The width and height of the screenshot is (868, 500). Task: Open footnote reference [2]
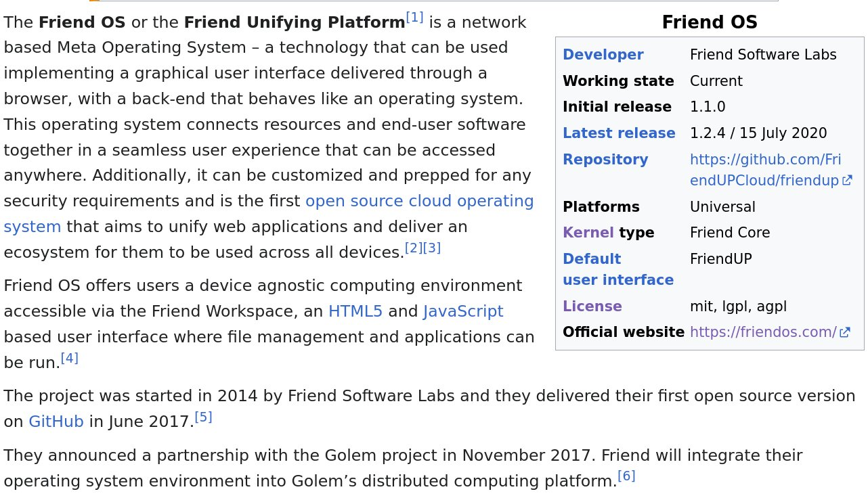coord(413,248)
